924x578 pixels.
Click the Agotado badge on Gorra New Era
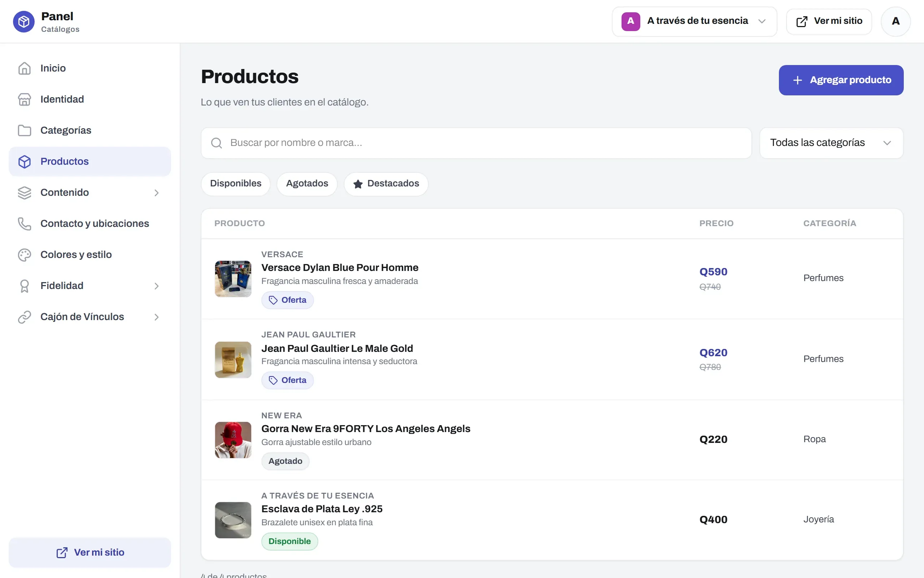285,461
